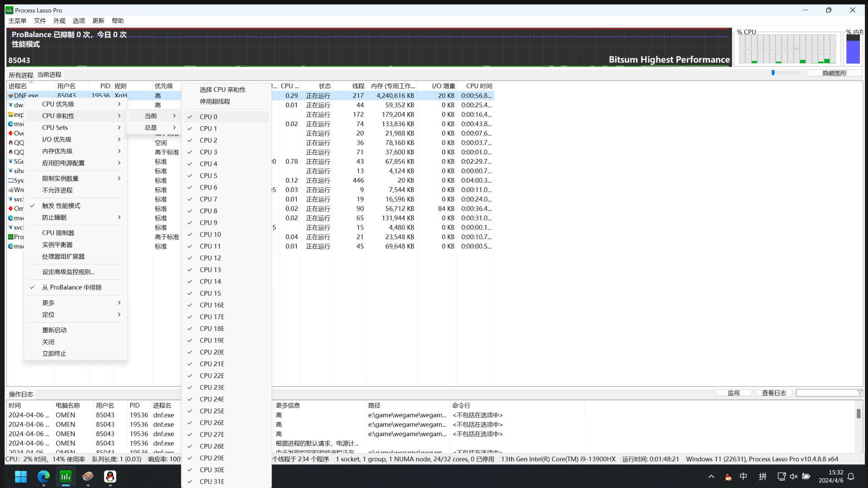
Task: Switch to the 当前进程 tab
Action: click(49, 75)
